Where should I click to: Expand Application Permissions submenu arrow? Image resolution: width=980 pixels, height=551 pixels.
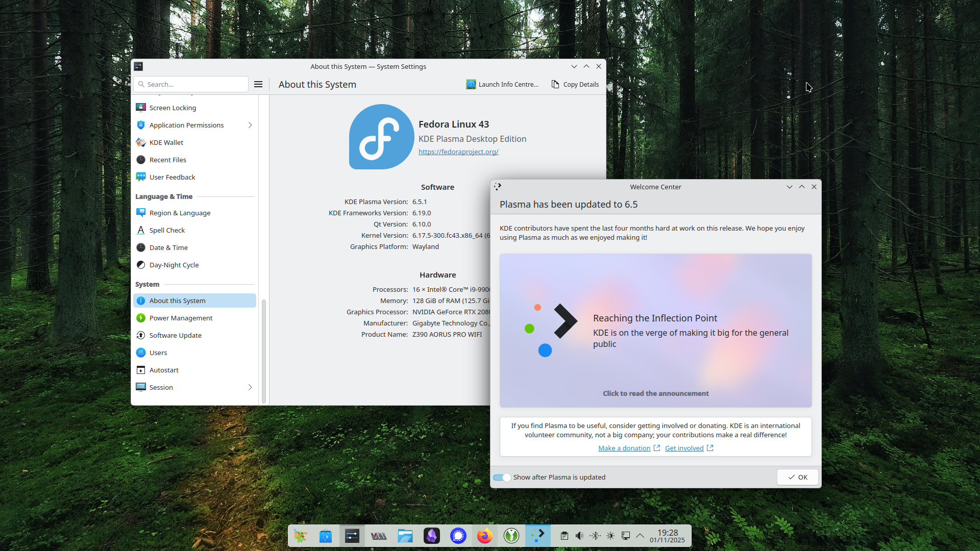[250, 125]
